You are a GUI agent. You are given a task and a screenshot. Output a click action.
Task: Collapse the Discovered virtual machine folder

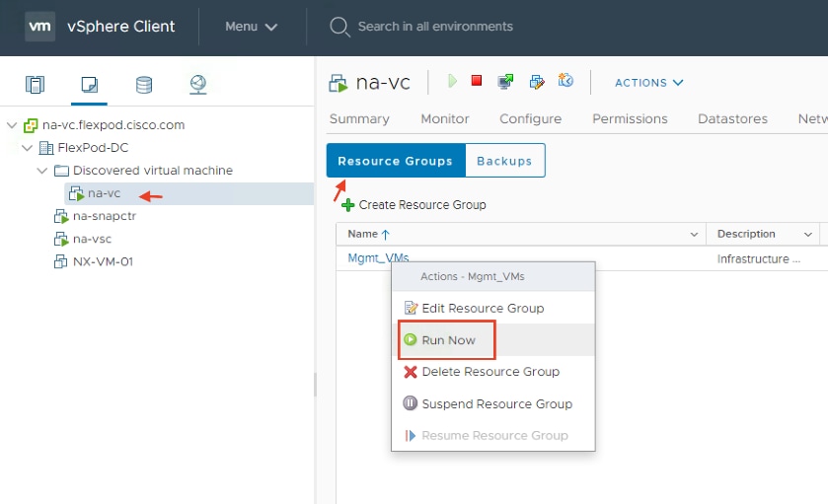42,171
